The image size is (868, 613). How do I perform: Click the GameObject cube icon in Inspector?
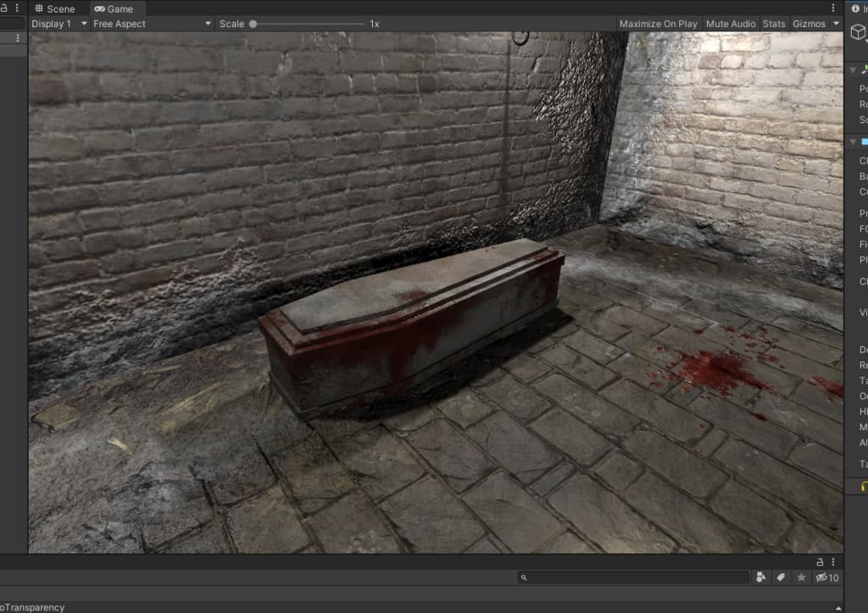(859, 32)
